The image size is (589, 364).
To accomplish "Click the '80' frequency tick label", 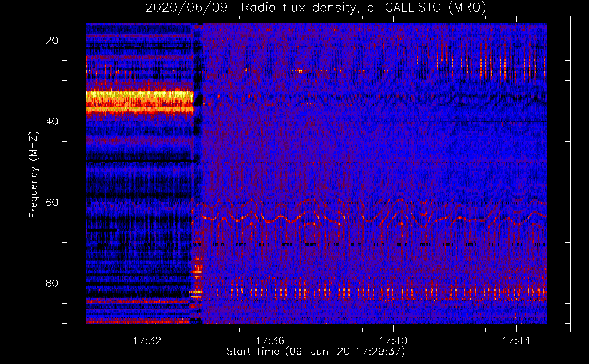I will point(52,283).
